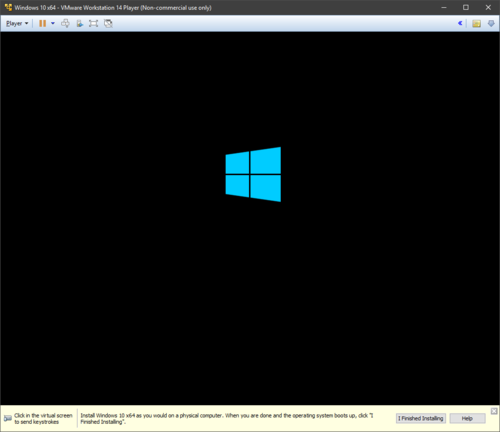
Task: Click the 'Install Windows 10 x64' instruction text
Action: pos(227,419)
